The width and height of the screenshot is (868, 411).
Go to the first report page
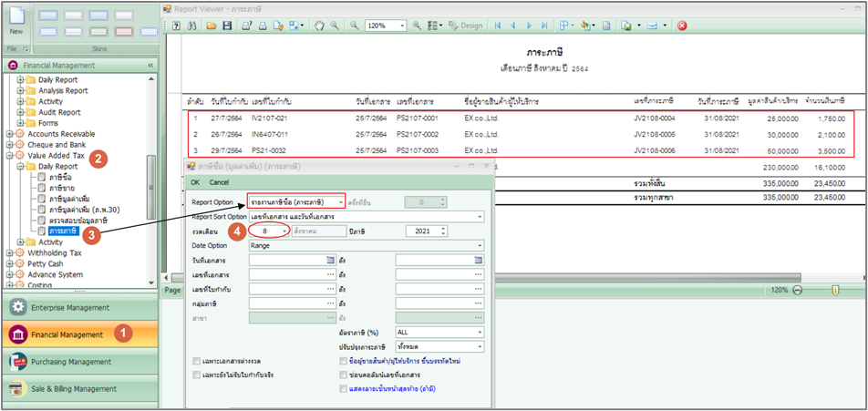pos(498,26)
